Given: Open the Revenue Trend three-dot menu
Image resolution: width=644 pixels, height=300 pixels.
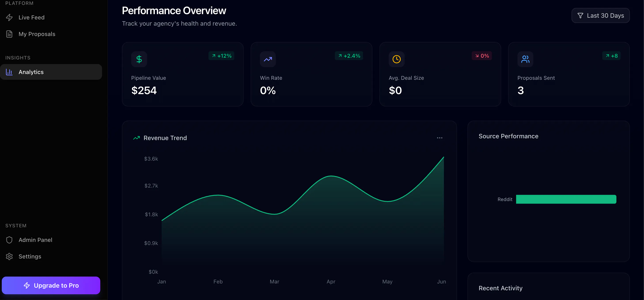Looking at the screenshot, I should (440, 138).
